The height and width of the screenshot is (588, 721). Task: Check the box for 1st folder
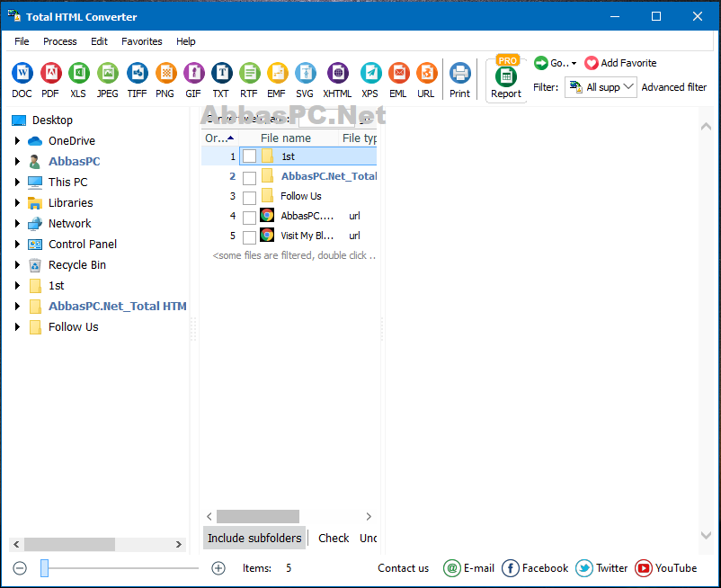pyautogui.click(x=249, y=156)
